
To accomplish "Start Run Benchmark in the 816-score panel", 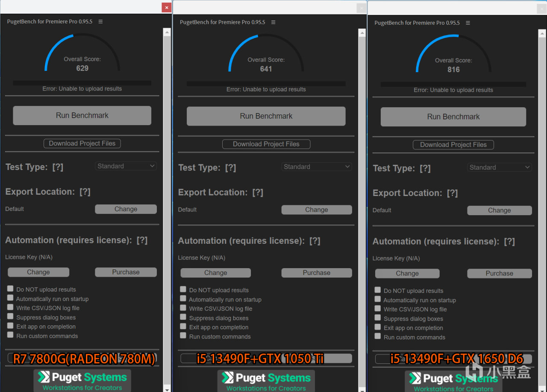I will pos(453,117).
